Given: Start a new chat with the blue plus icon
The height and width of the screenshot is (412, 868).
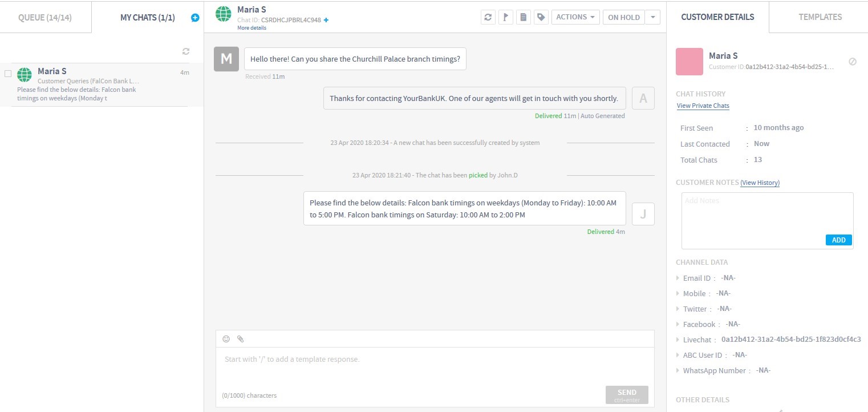Looking at the screenshot, I should [x=194, y=17].
